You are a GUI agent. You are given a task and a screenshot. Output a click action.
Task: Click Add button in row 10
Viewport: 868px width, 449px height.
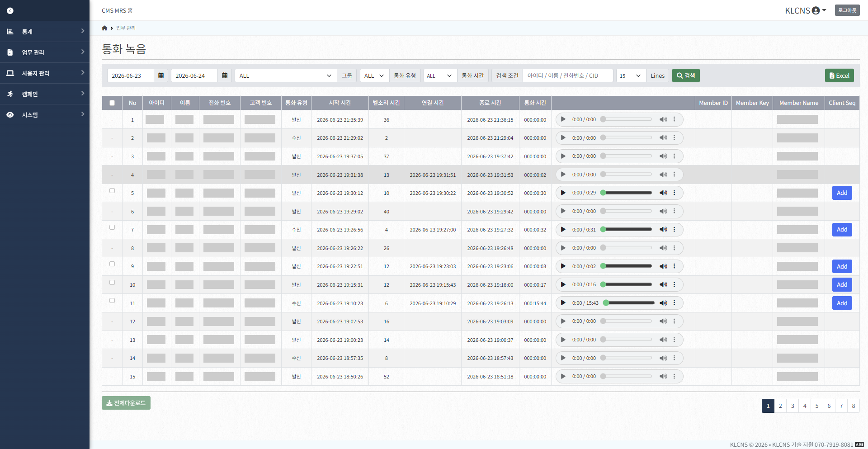click(x=842, y=284)
